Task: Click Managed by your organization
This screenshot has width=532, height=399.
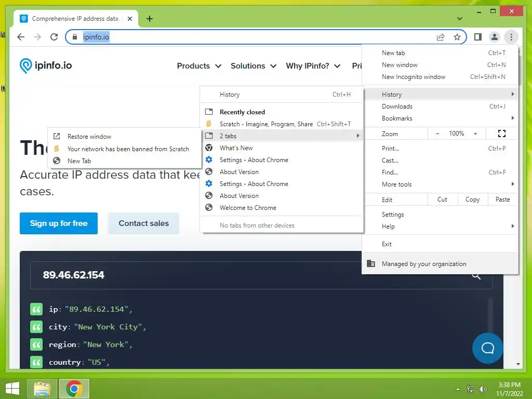Action: pos(440,263)
